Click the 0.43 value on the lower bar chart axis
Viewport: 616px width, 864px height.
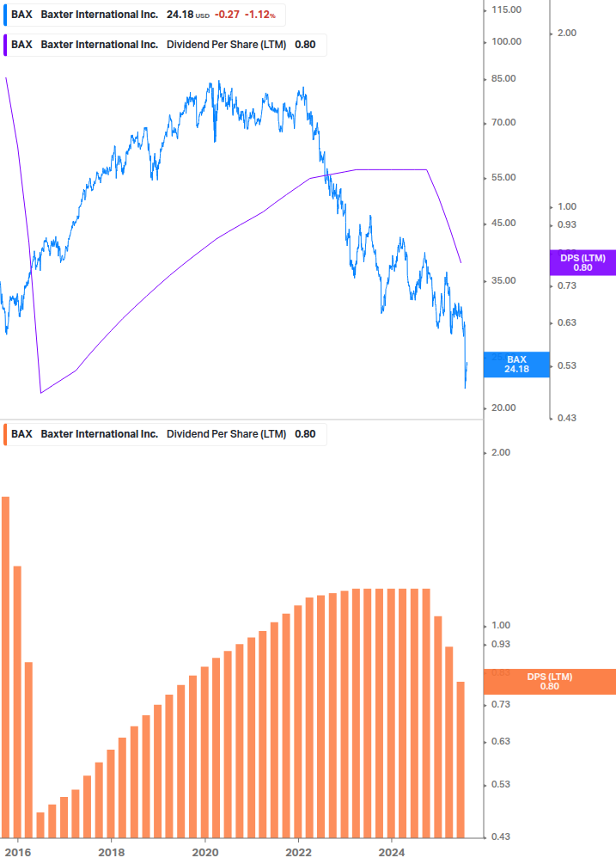pos(501,837)
